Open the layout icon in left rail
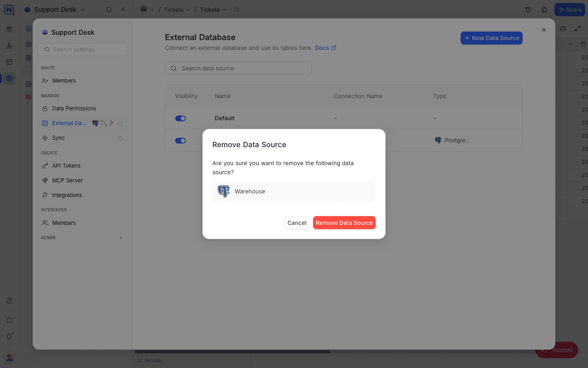Screen dimensions: 588x368 click(9, 62)
